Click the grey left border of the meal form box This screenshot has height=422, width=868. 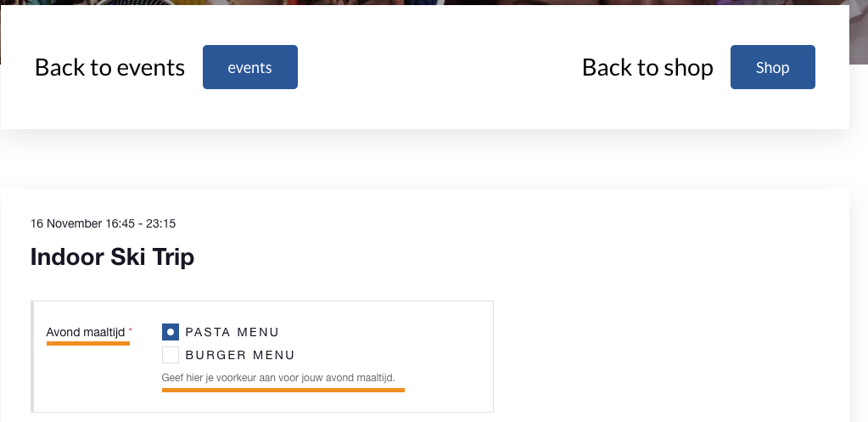(32, 357)
